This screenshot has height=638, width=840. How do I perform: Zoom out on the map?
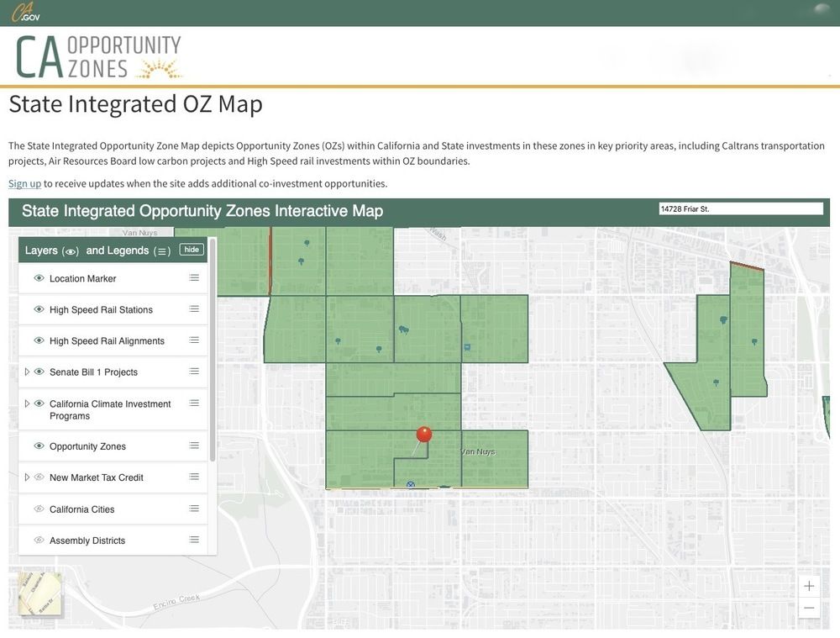(x=809, y=608)
